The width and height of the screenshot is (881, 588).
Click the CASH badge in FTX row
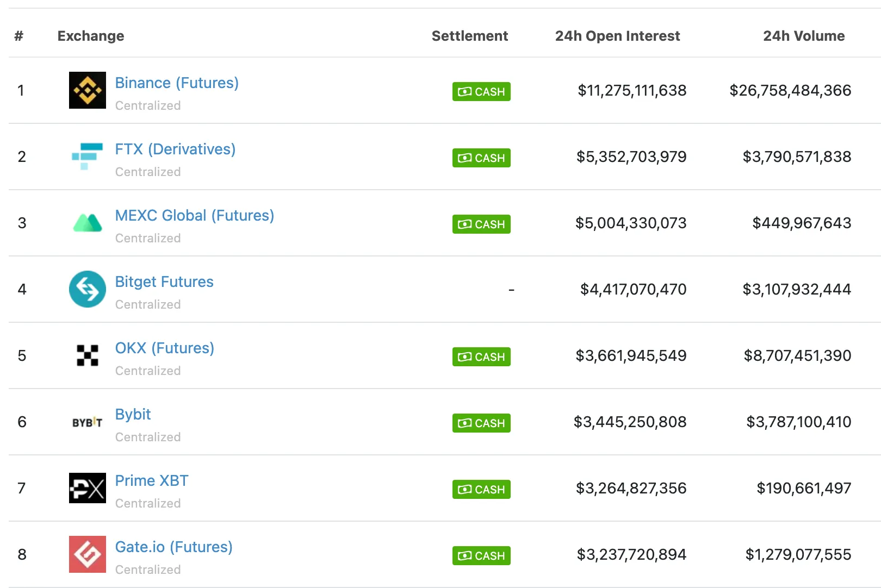click(x=481, y=158)
